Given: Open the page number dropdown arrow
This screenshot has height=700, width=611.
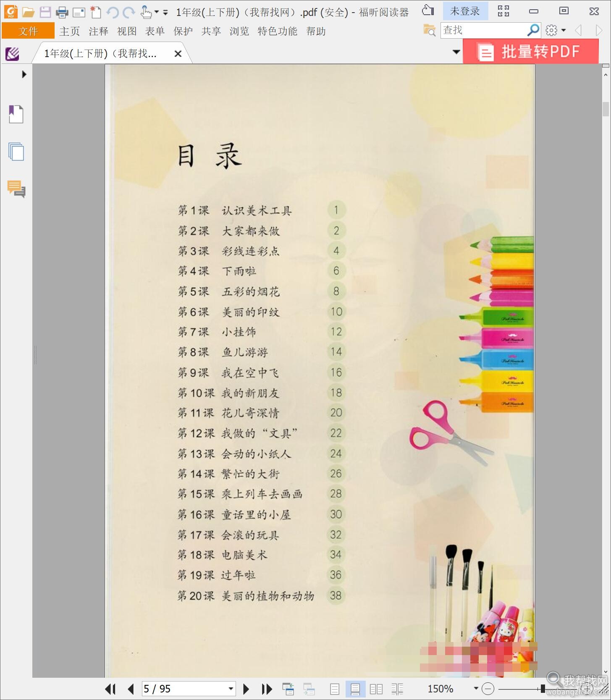Looking at the screenshot, I should 231,689.
